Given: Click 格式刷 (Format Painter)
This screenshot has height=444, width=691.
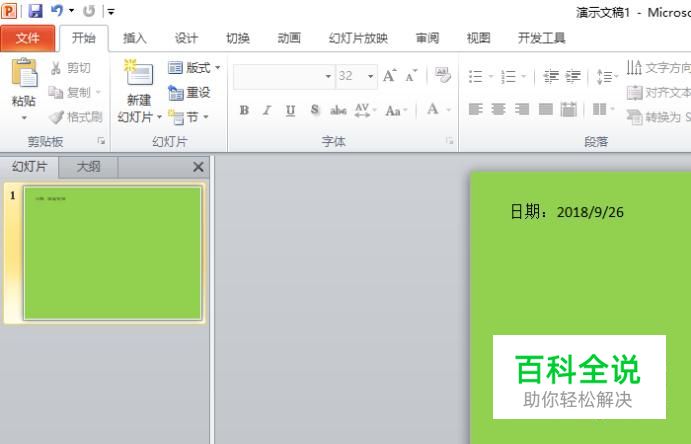Looking at the screenshot, I should [75, 117].
